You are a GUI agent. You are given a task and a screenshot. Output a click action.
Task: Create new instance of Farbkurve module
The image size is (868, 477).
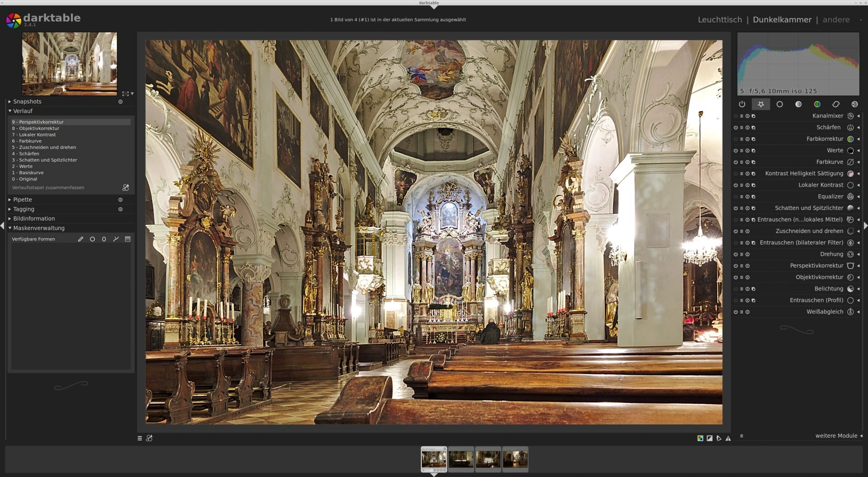click(754, 162)
